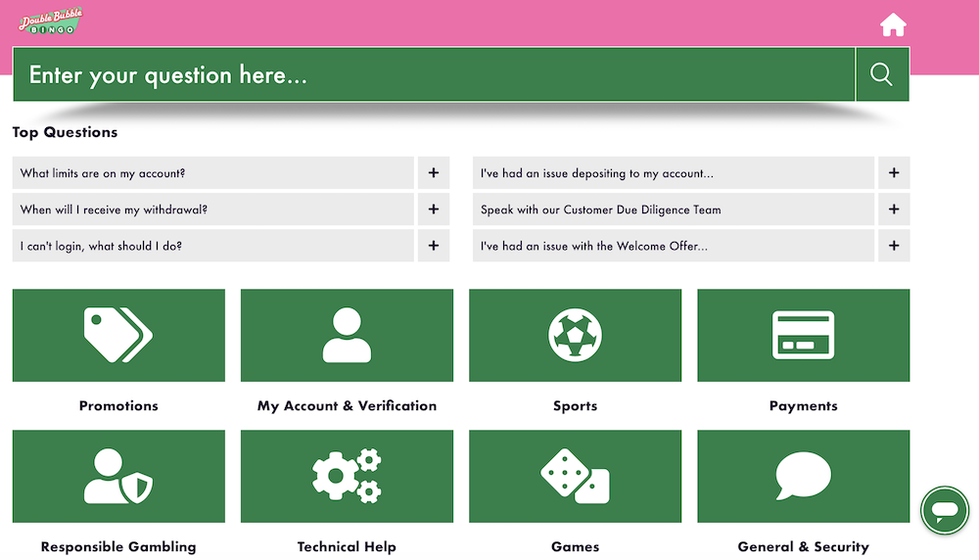Select the Sports label
The height and width of the screenshot is (560, 979).
[575, 405]
